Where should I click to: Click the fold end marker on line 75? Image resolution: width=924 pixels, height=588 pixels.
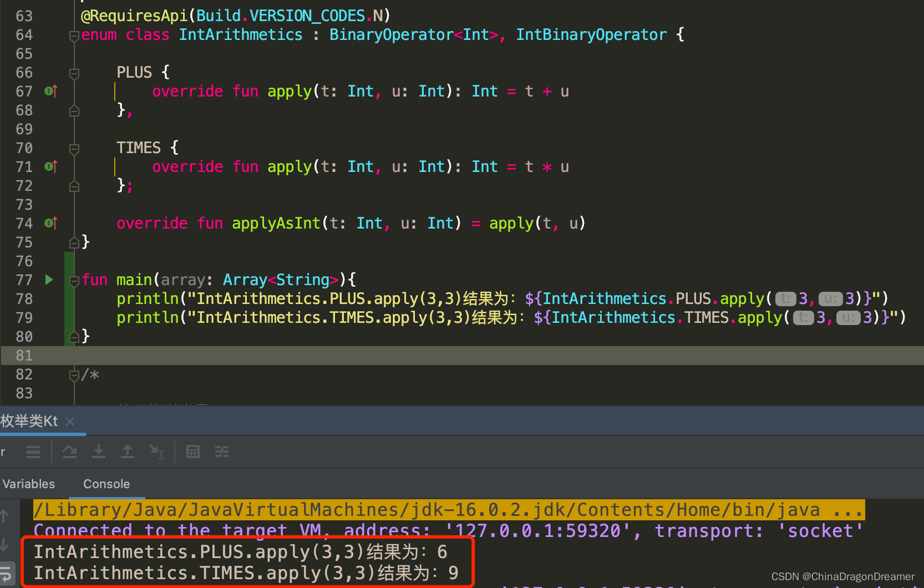pyautogui.click(x=74, y=242)
